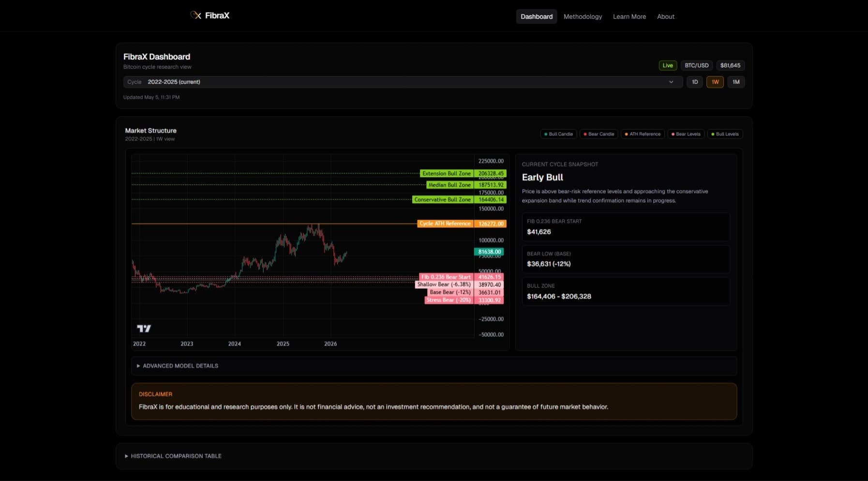
Task: Click the cycle dropdown chevron arrow
Action: click(671, 82)
